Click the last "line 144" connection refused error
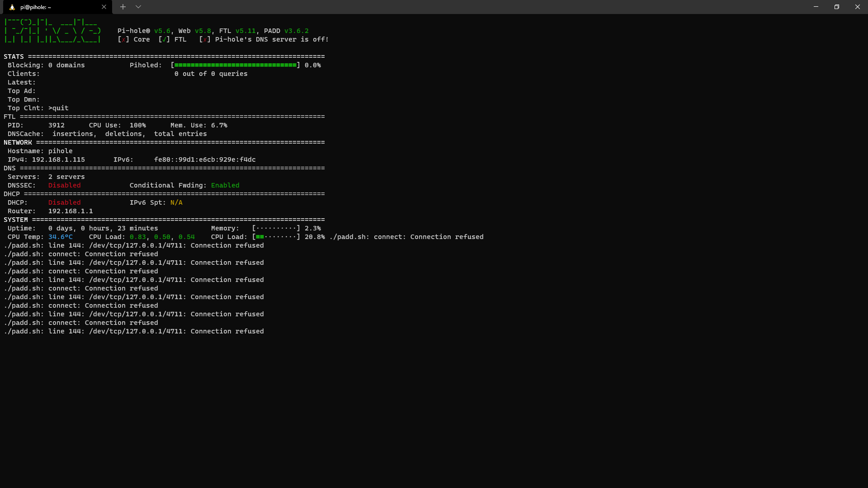The image size is (868, 488). click(134, 332)
